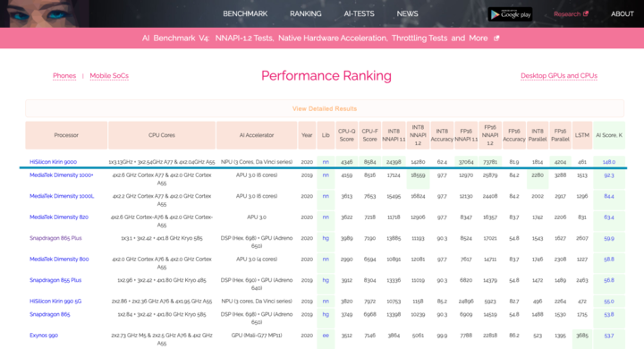Click the Research external link icon
The width and height of the screenshot is (644, 349).
click(x=586, y=14)
